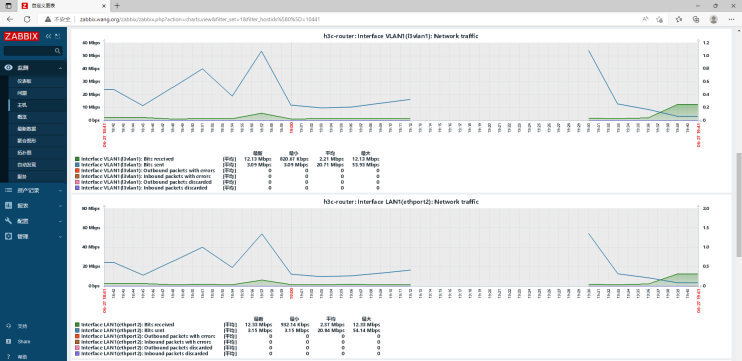This screenshot has height=361, width=742.
Task: Click red swatch for VLAN1 Outbound packets with errors
Action: [x=77, y=170]
